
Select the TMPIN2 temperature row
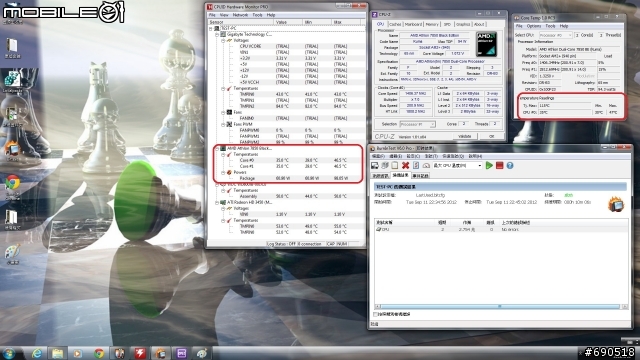tap(287, 106)
